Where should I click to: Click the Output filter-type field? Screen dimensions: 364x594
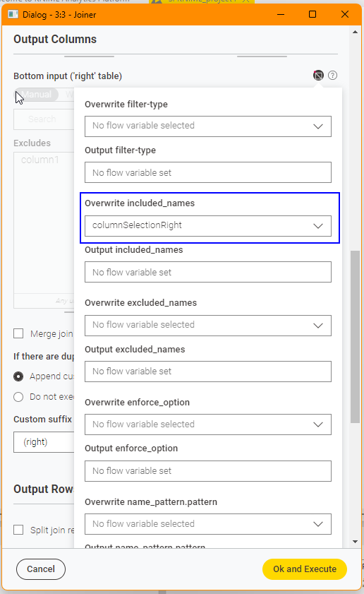point(207,172)
